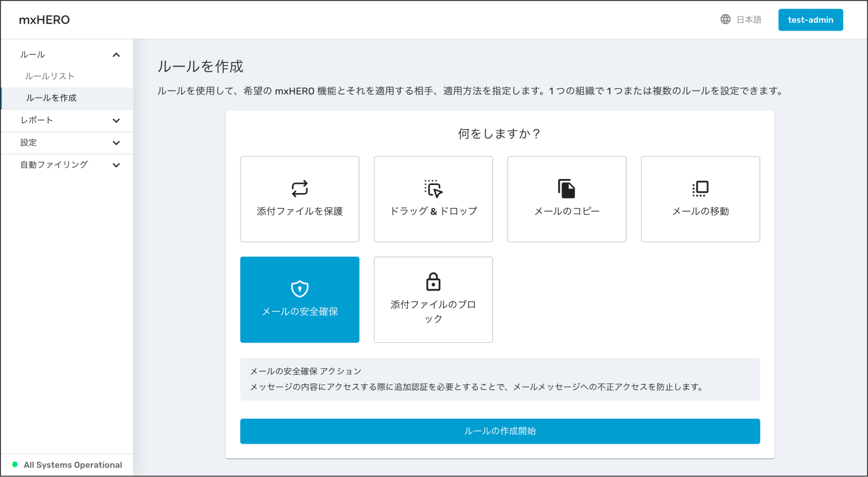Open the test-admin account button

coord(810,19)
